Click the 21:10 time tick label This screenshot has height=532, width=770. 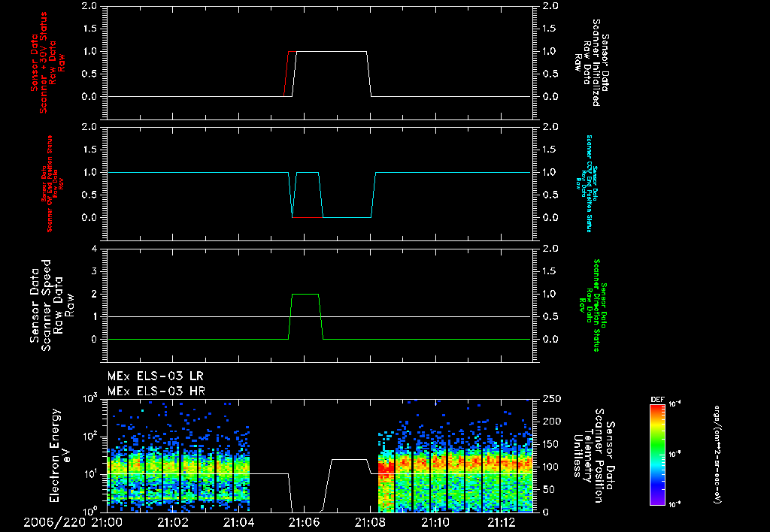click(x=435, y=523)
